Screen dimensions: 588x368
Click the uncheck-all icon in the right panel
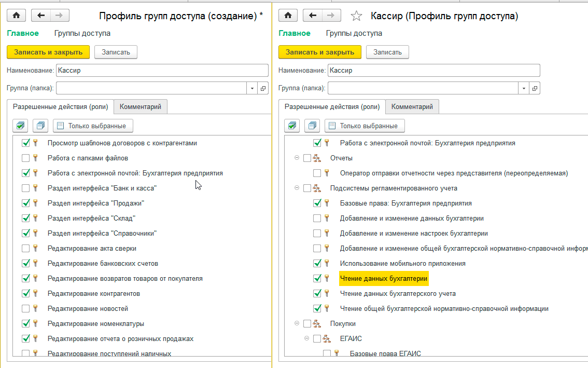coord(312,126)
